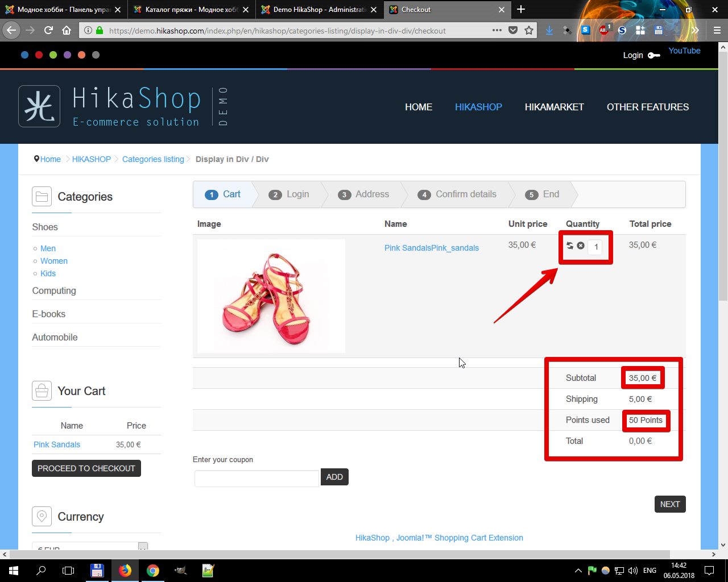
Task: Open a new browser tab
Action: 521,9
